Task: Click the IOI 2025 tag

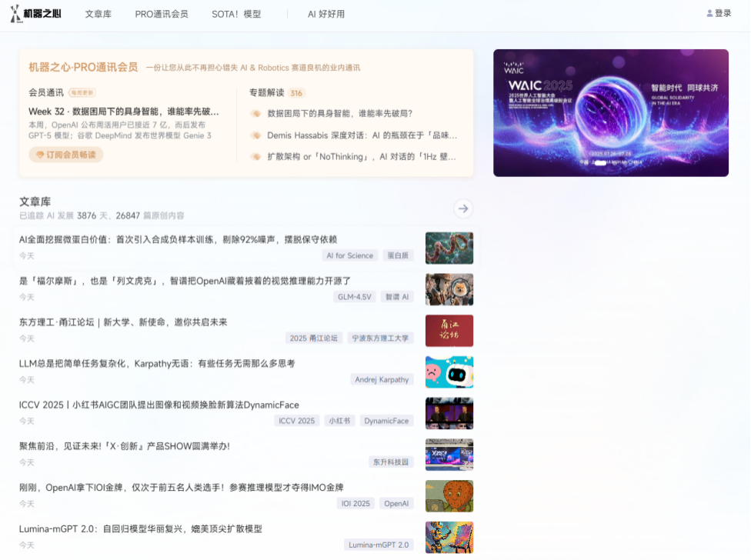Action: (x=355, y=504)
